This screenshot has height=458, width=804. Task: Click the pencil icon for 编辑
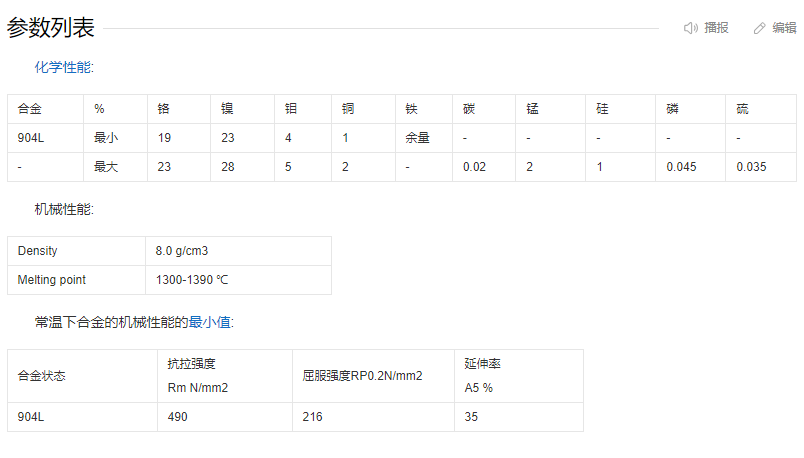(759, 28)
